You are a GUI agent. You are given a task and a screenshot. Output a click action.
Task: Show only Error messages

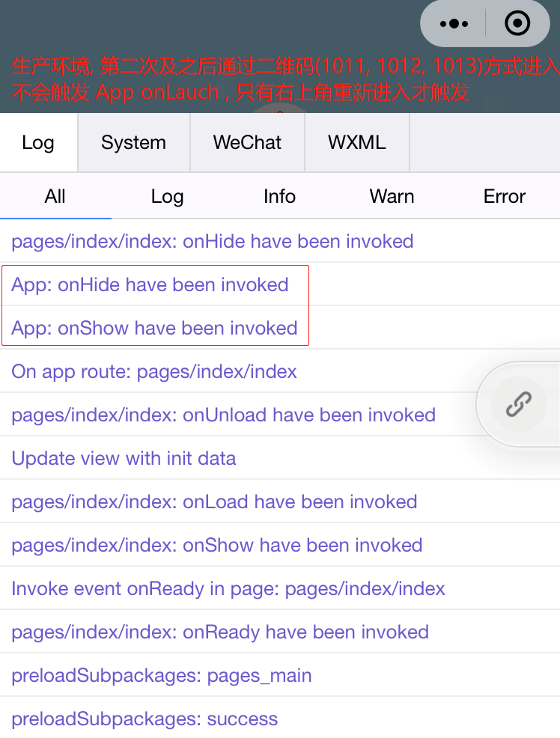[x=504, y=196]
